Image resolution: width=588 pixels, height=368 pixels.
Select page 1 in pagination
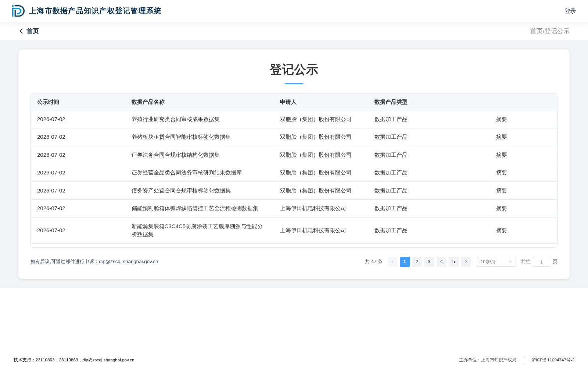[x=405, y=262]
